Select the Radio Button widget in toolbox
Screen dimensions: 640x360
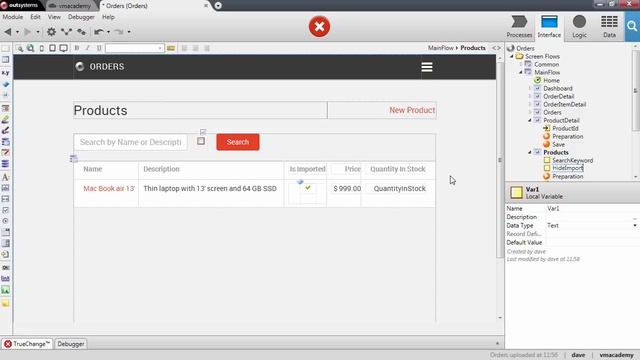(5, 221)
